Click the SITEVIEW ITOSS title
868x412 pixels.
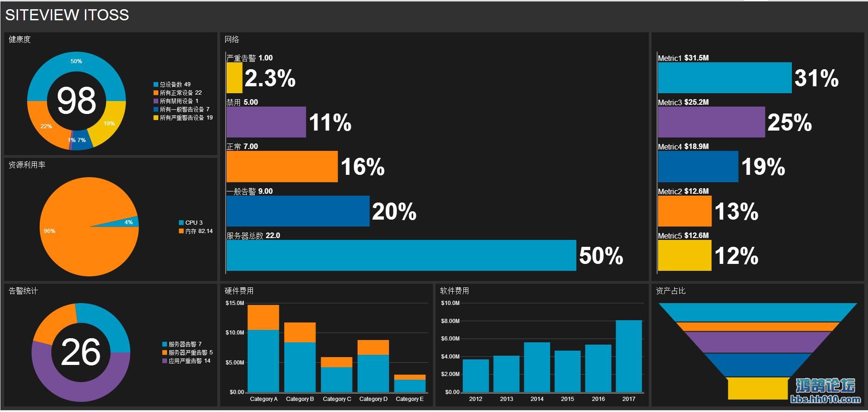click(x=67, y=15)
